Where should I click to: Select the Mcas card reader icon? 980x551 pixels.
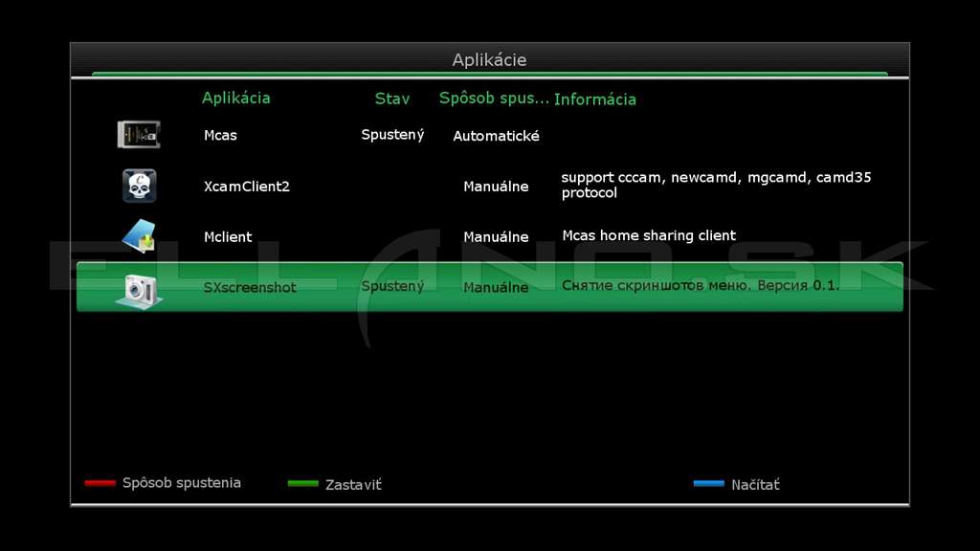point(139,134)
